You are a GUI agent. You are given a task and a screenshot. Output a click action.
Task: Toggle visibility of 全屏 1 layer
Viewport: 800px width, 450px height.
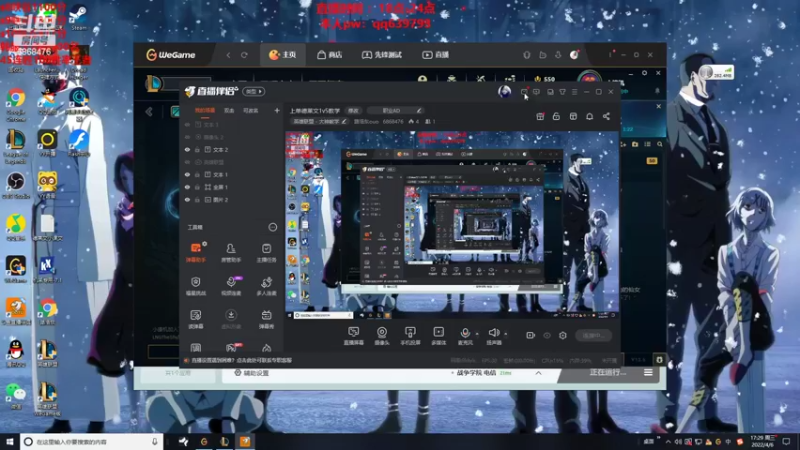tap(187, 187)
